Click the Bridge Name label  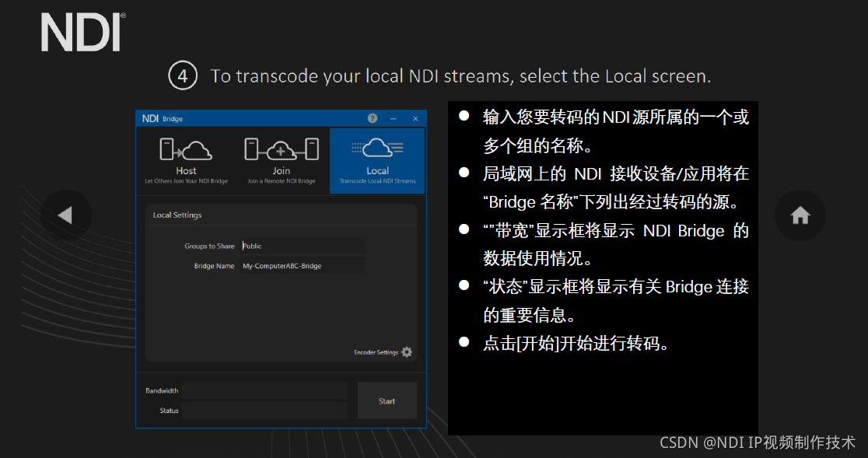pyautogui.click(x=214, y=266)
